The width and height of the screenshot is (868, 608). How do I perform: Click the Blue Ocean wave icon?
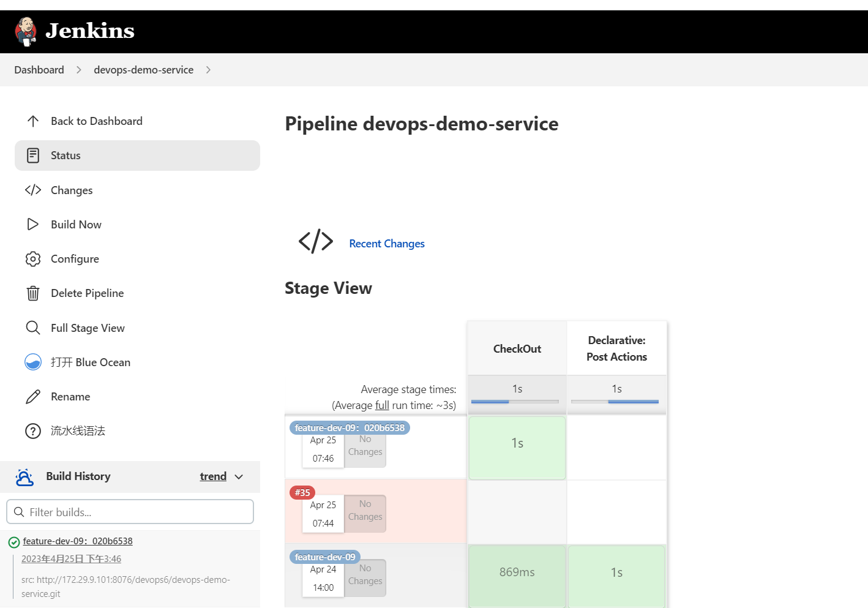[33, 362]
